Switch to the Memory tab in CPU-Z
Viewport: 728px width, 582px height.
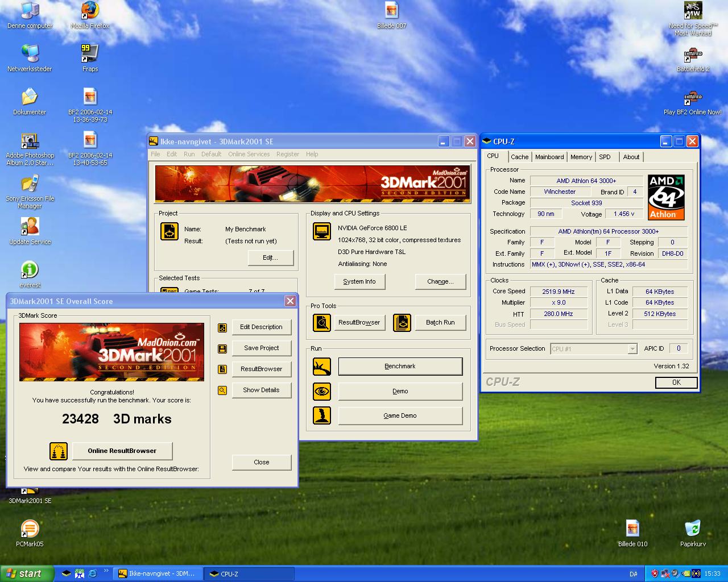pos(581,157)
